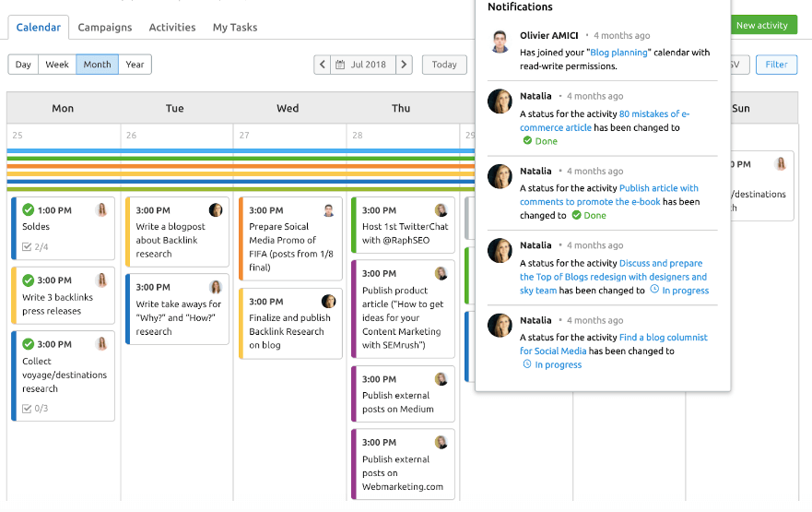Open date picker showing Jul 2018

[x=363, y=65]
